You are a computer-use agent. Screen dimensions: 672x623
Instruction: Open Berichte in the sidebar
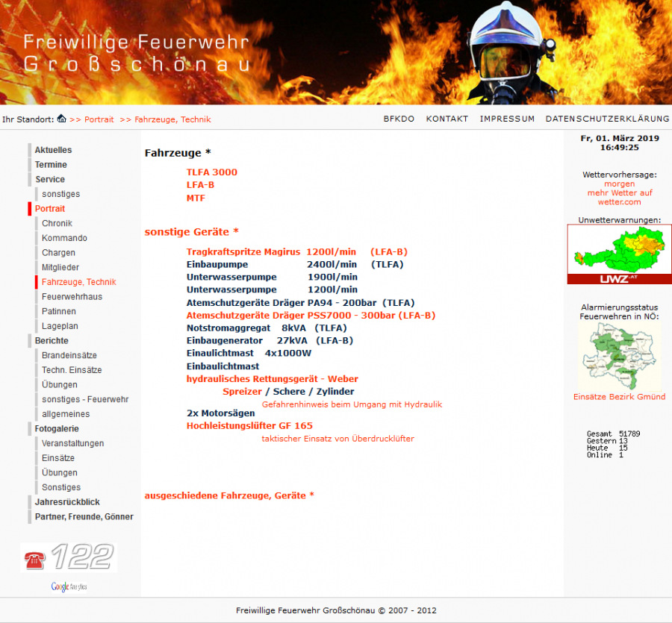click(x=52, y=341)
